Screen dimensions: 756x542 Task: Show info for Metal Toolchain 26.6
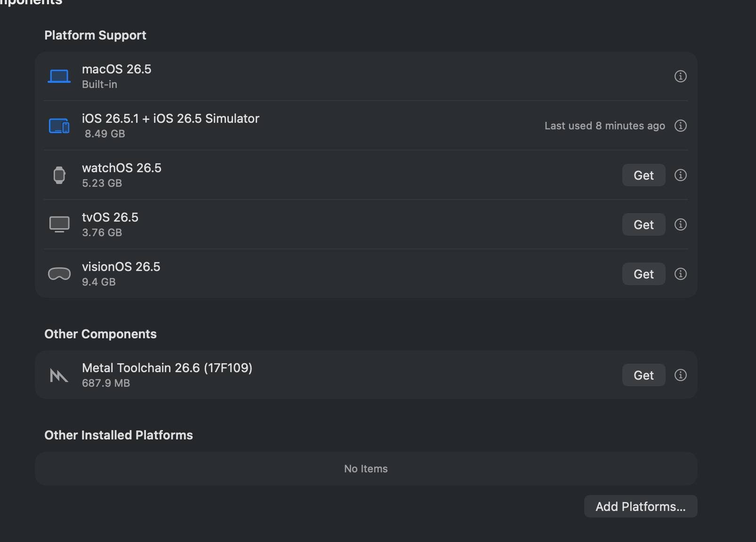[681, 375]
